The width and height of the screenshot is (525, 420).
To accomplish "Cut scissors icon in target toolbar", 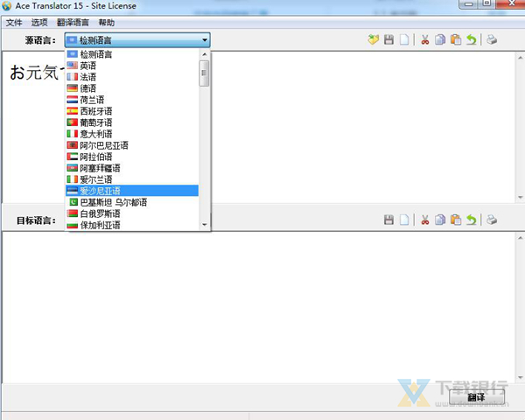I will point(425,220).
